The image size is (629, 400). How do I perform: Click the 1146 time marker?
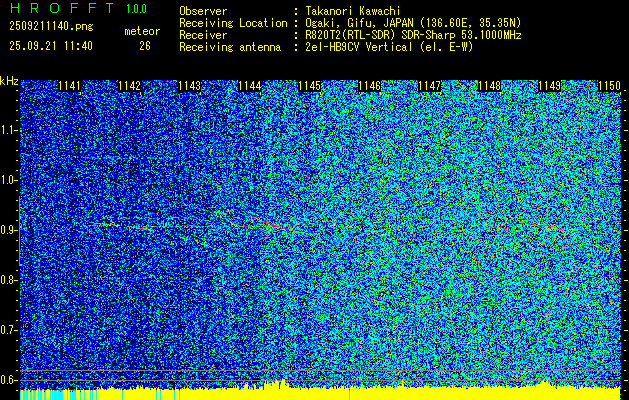(x=369, y=86)
